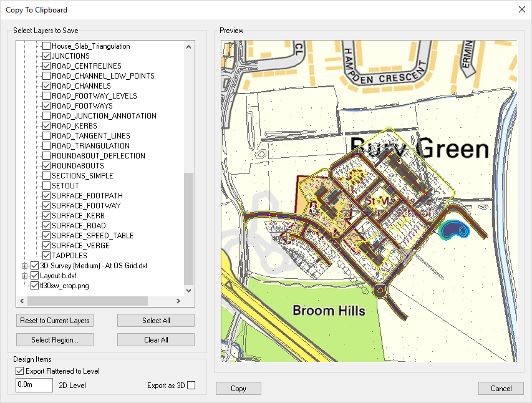Select the ROUNDABOUT_DEFLECTION layer entry
532x403 pixels.
[98, 156]
